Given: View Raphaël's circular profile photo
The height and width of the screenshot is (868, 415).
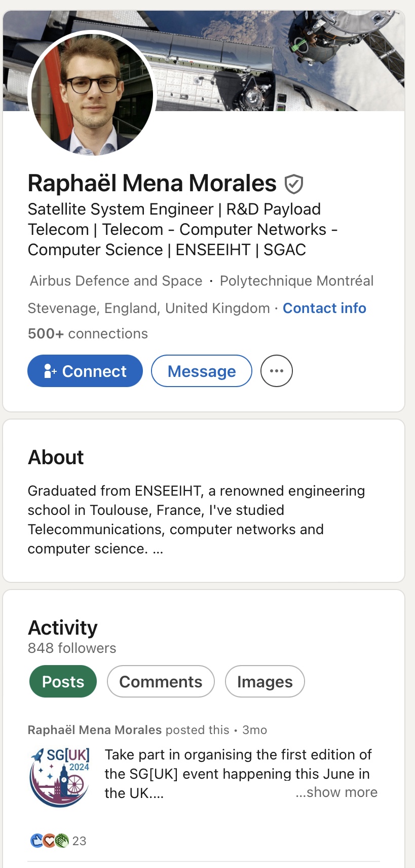Looking at the screenshot, I should (92, 94).
